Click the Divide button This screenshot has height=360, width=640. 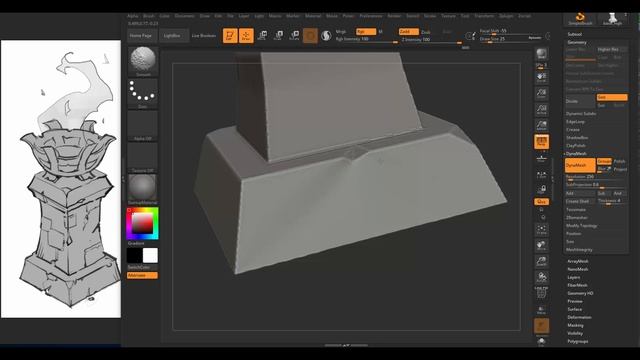coord(580,101)
